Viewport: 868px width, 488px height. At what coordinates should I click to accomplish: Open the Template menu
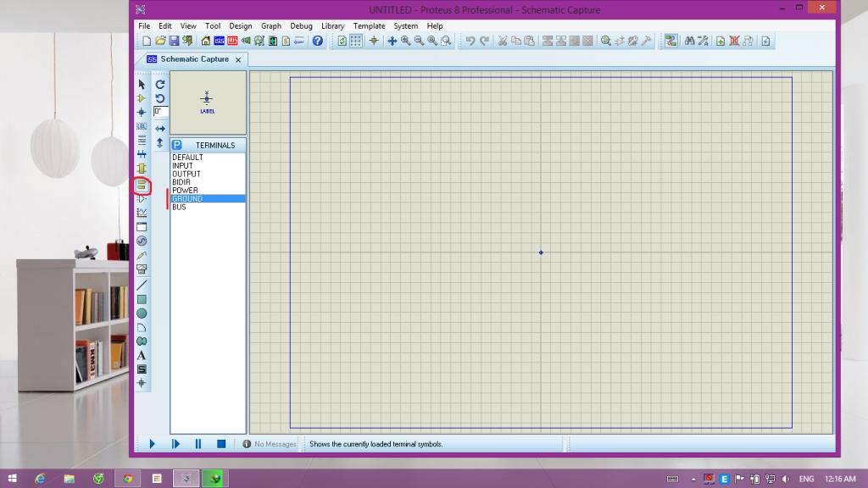tap(369, 26)
